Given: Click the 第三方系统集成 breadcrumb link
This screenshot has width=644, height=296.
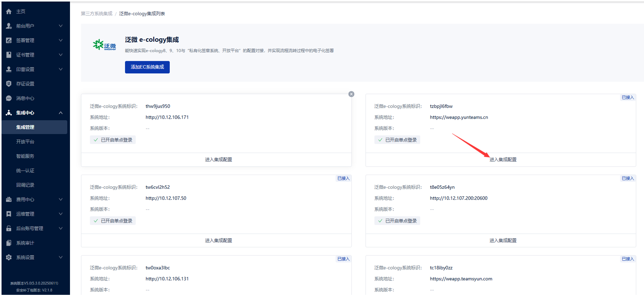Looking at the screenshot, I should (x=97, y=14).
